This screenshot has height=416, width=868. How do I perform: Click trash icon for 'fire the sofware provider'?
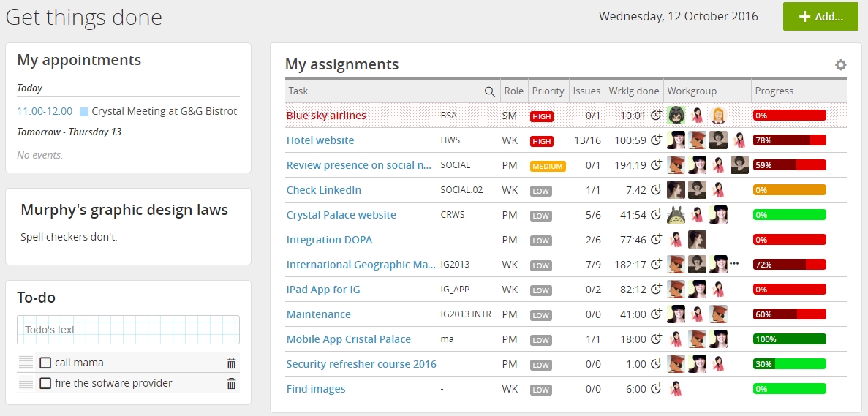(231, 384)
